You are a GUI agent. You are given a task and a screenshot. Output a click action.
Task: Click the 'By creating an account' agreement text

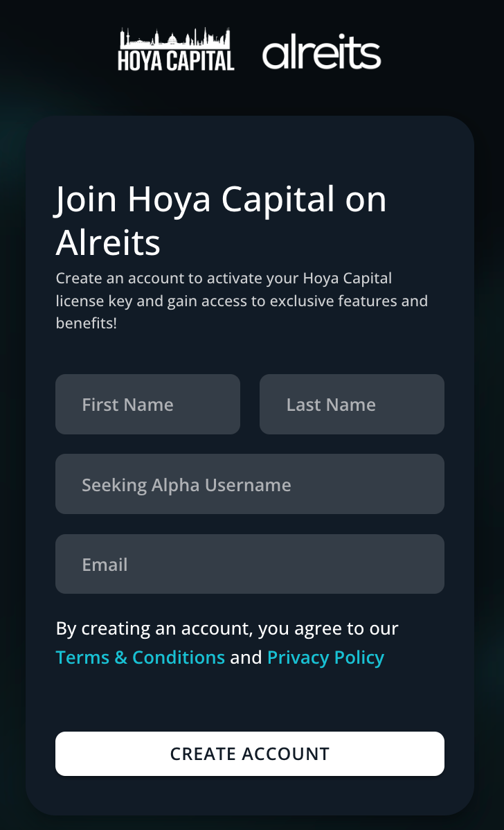click(227, 628)
